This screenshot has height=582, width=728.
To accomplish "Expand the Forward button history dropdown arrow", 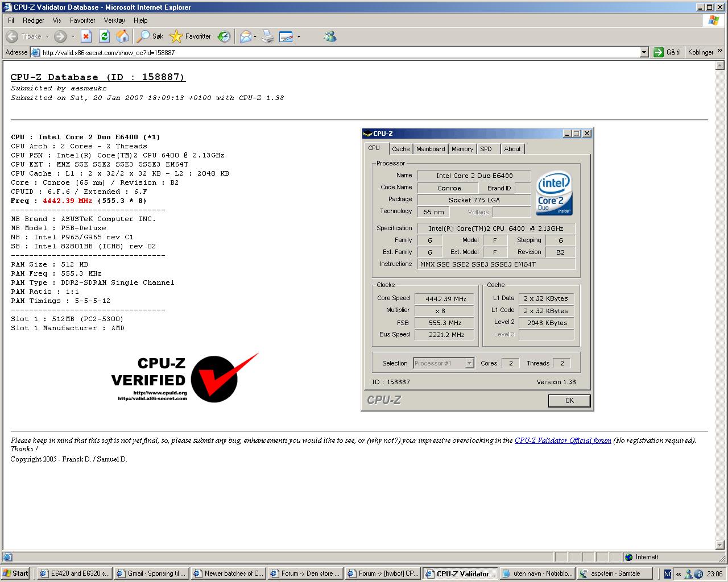I will [x=73, y=36].
